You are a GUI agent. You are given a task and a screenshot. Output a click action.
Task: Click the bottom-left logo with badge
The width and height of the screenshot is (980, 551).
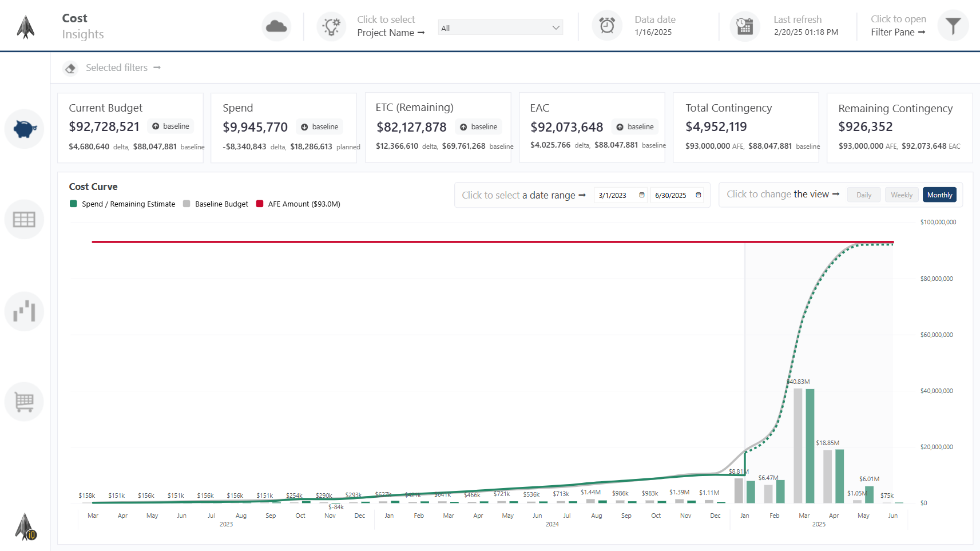[x=26, y=526]
